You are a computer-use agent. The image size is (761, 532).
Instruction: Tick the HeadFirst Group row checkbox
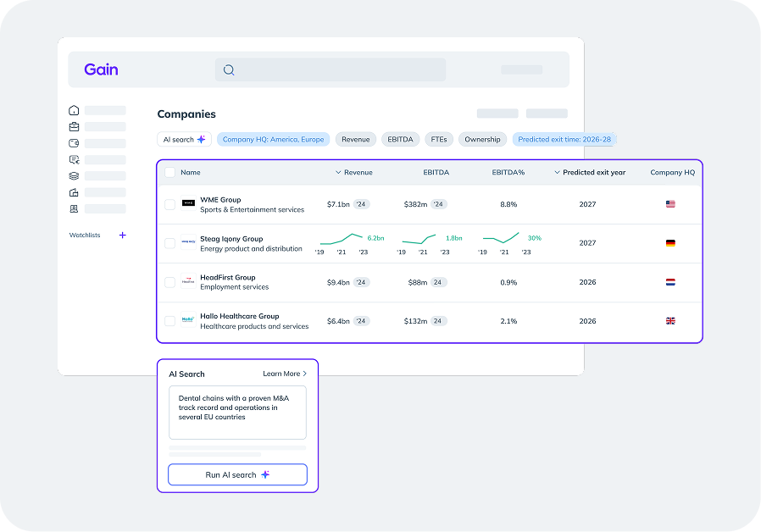[169, 282]
